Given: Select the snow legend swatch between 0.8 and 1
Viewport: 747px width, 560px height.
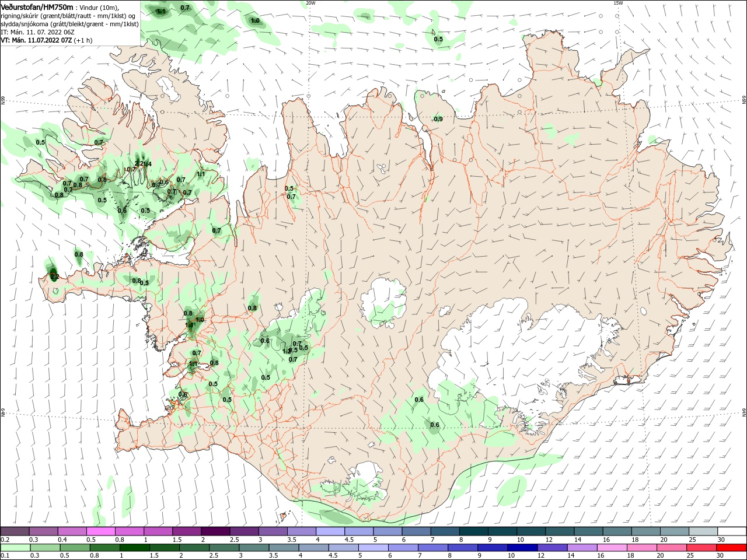Looking at the screenshot, I should tap(130, 531).
